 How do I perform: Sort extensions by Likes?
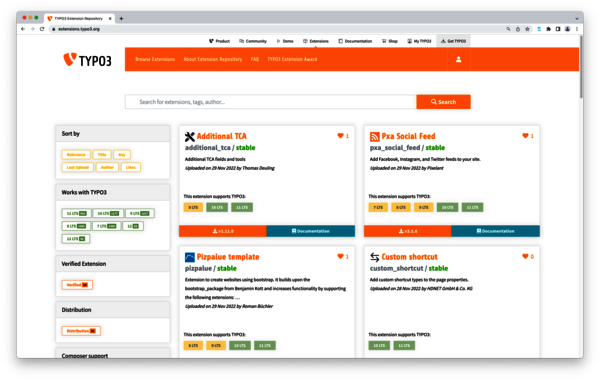point(130,167)
